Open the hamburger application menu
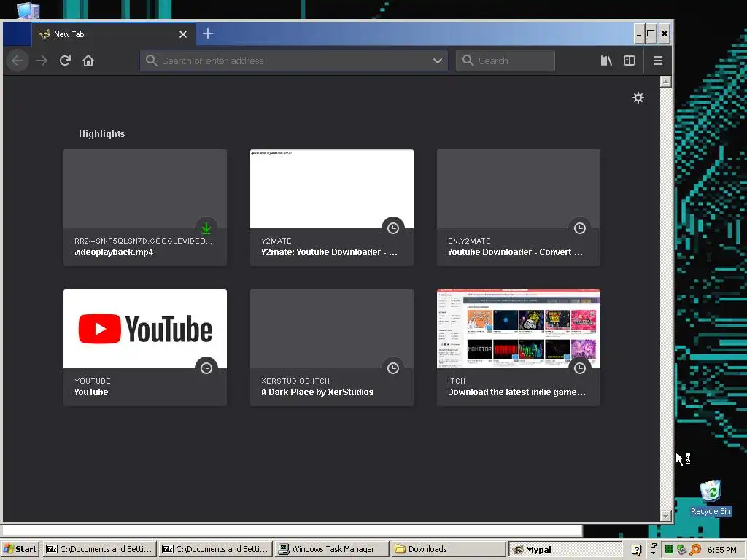747x560 pixels. coord(658,61)
